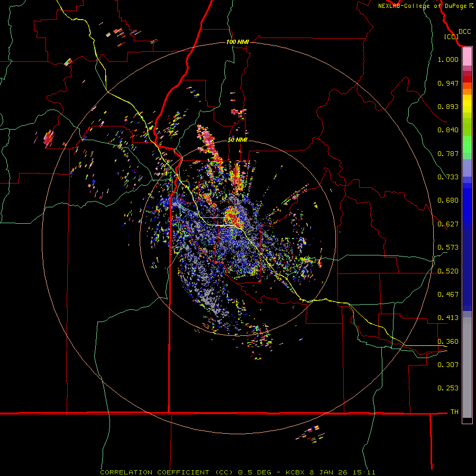Click the 0.413 color scale value
Screen dimensions: 476x476
click(x=448, y=317)
